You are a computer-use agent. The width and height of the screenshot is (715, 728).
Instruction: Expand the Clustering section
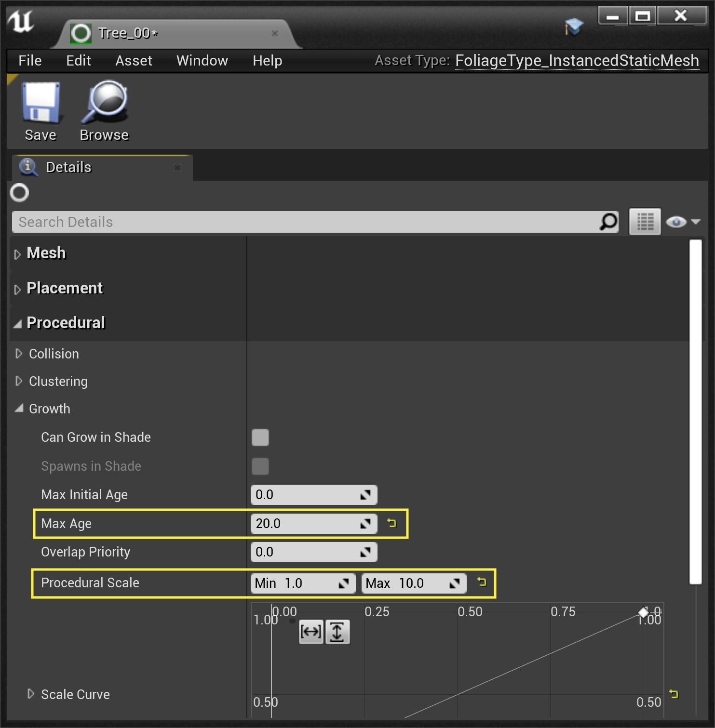click(x=19, y=381)
